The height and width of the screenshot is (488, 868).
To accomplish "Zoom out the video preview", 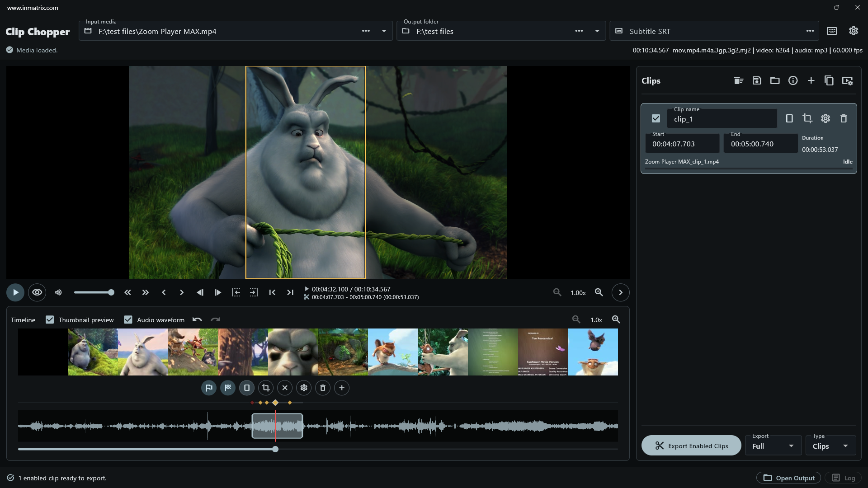I will pos(557,292).
